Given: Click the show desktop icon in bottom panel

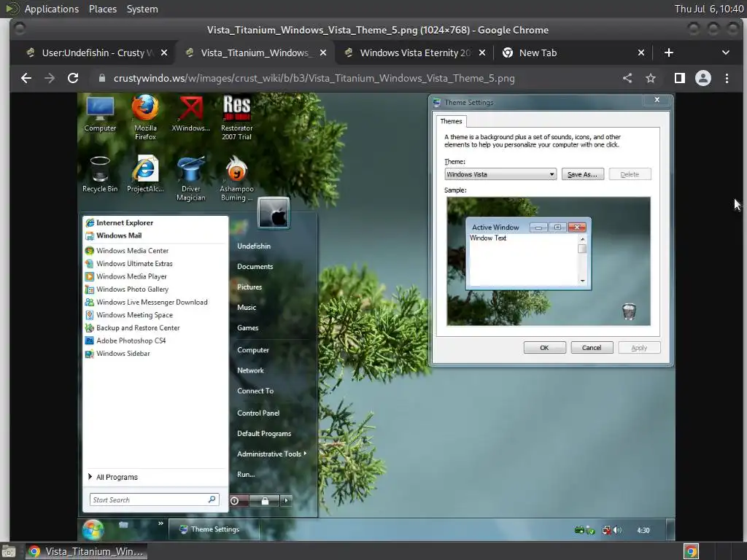Looking at the screenshot, I should coord(9,552).
